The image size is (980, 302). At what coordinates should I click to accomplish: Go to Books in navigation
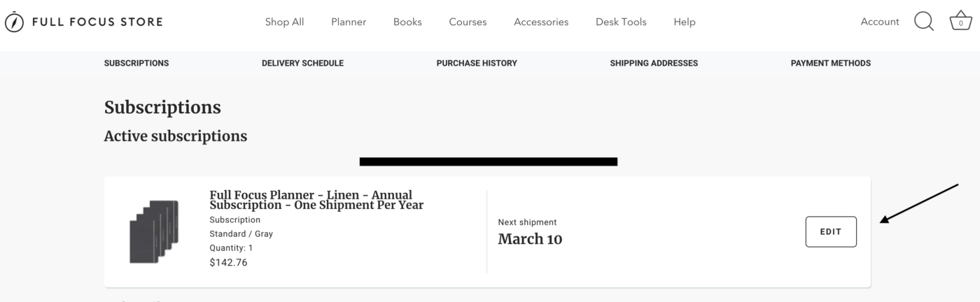(407, 22)
